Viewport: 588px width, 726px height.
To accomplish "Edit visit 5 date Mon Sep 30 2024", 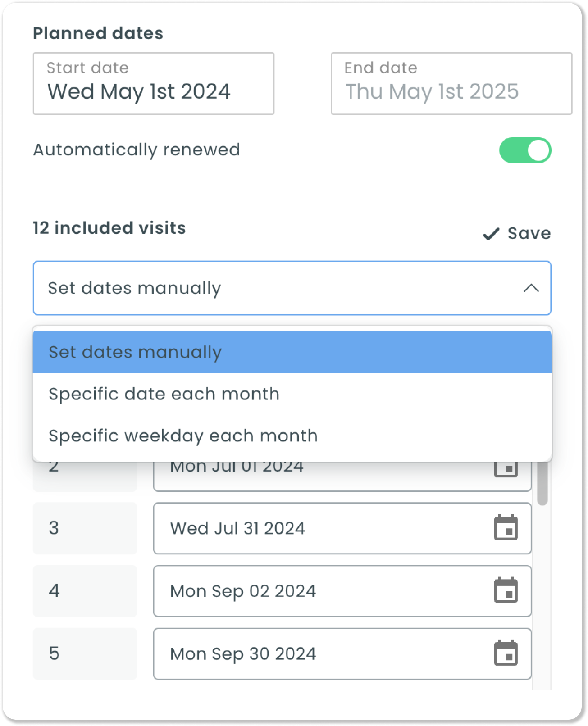I will click(x=342, y=653).
